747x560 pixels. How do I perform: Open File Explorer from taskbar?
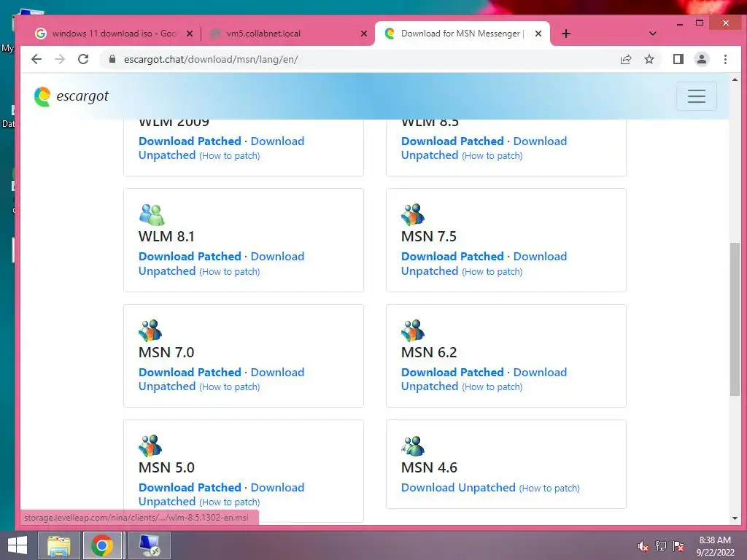pos(58,545)
